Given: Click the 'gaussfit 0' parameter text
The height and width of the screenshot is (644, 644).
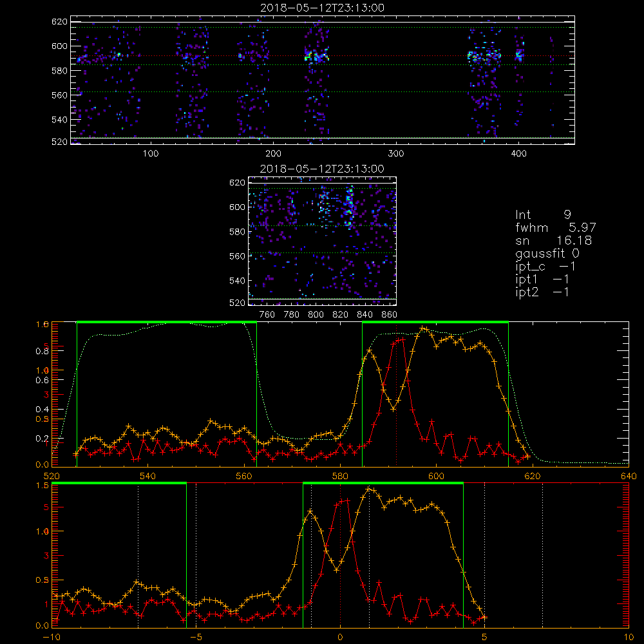Looking at the screenshot, I should (547, 253).
